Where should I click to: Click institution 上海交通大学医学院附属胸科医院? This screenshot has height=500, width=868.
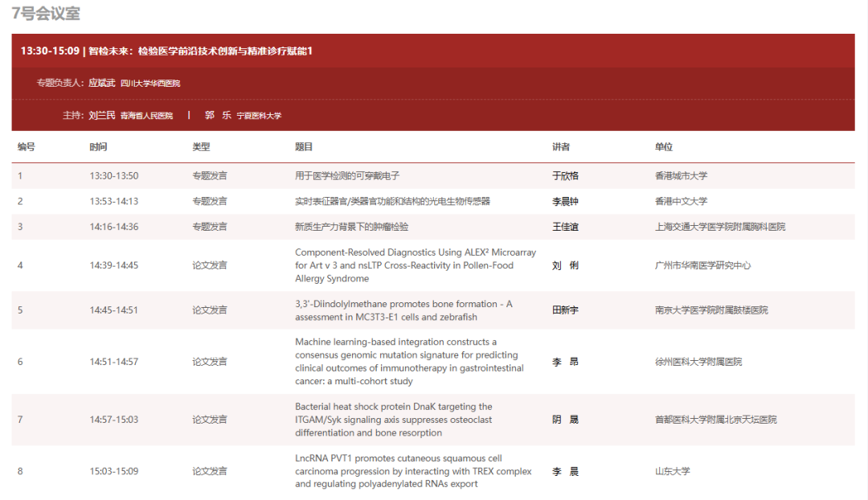point(720,227)
